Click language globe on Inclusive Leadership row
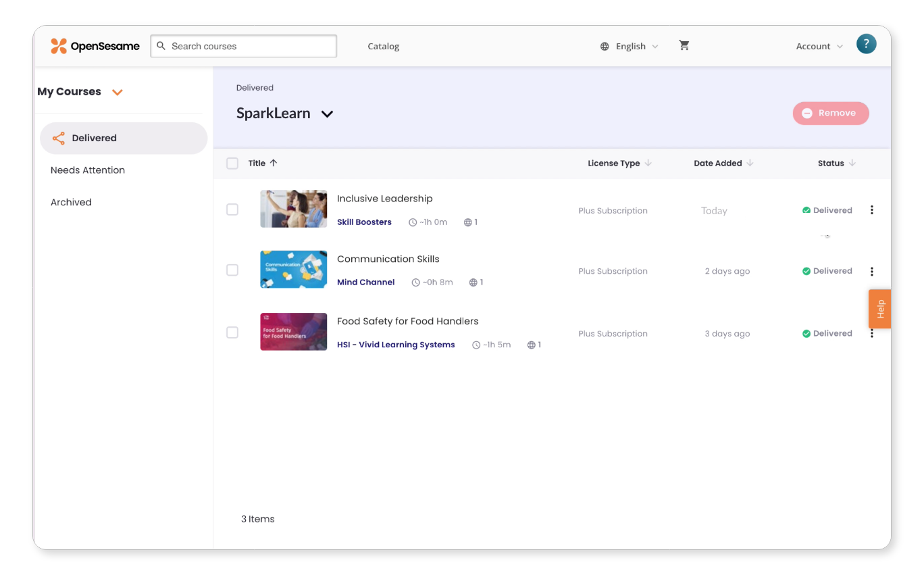This screenshot has width=924, height=575. 467,222
